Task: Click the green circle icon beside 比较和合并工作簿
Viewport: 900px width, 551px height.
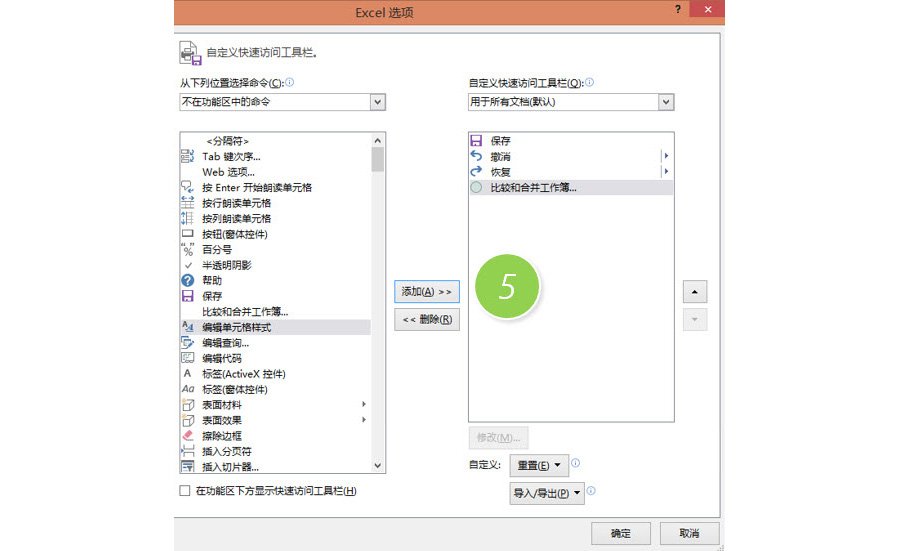Action: click(x=476, y=187)
